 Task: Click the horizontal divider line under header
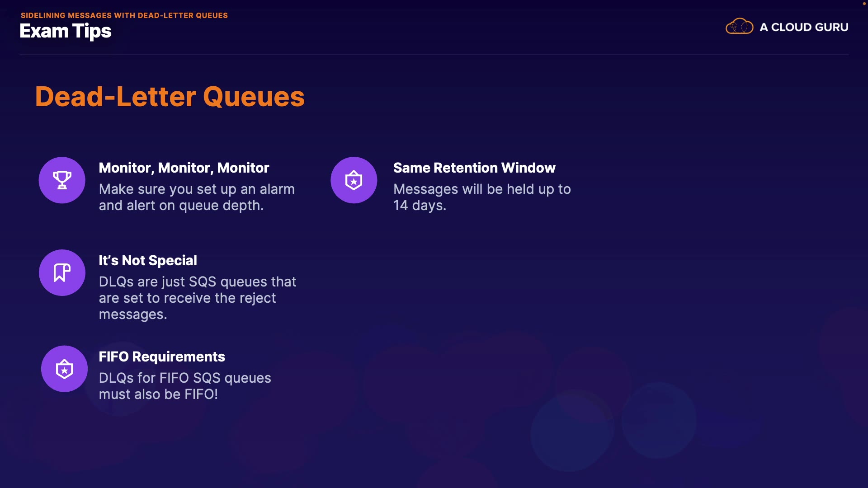(x=434, y=55)
